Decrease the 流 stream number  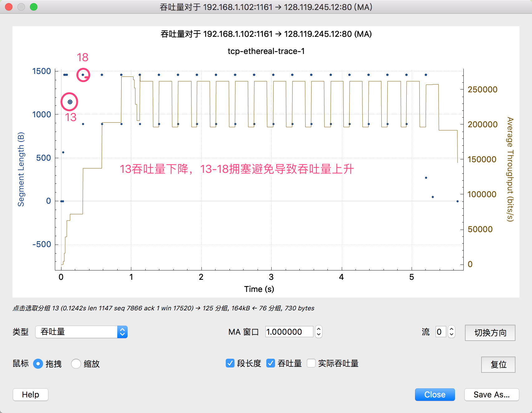click(x=452, y=335)
